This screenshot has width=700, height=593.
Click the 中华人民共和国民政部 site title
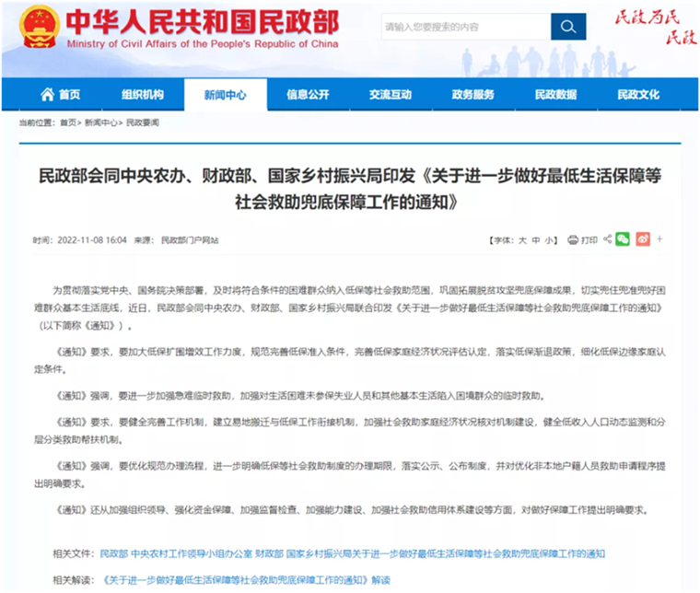click(x=203, y=21)
